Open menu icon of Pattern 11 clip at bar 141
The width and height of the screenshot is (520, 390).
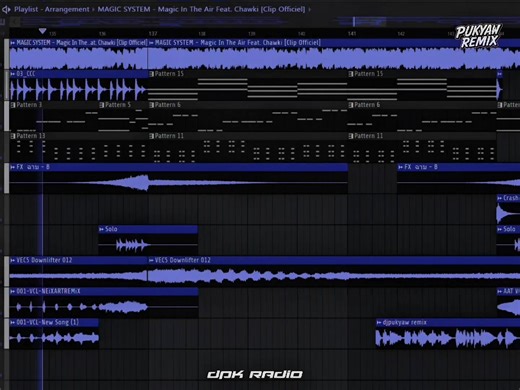(351, 136)
